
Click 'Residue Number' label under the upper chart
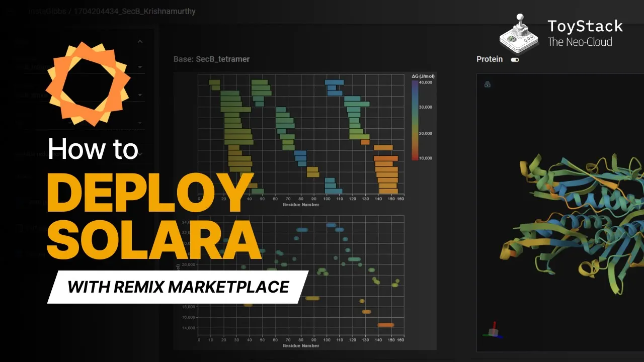tap(300, 205)
